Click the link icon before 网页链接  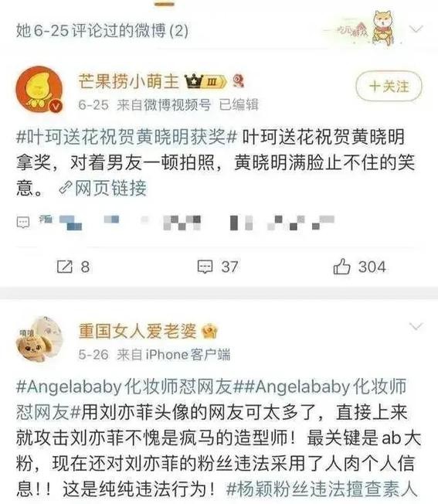[65, 188]
